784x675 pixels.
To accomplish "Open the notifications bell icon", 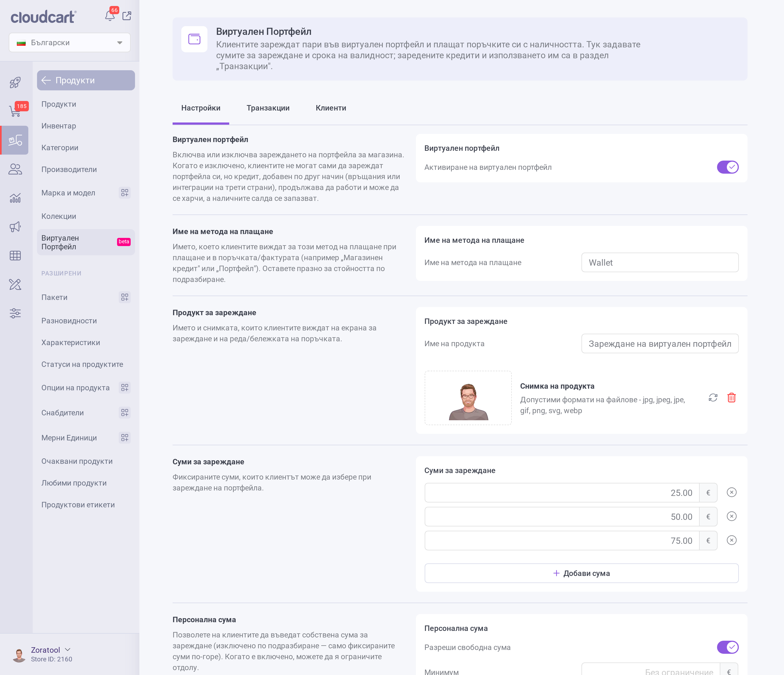I will coord(110,16).
